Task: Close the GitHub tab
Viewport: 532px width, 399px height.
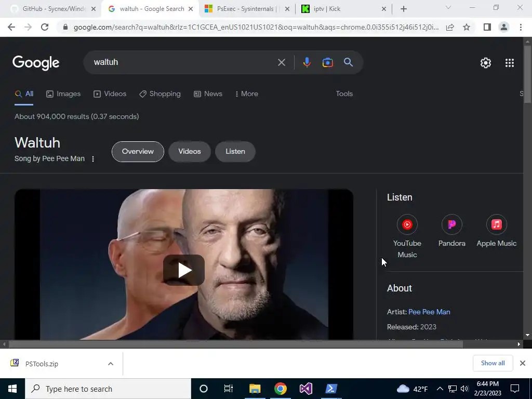Action: click(x=94, y=9)
